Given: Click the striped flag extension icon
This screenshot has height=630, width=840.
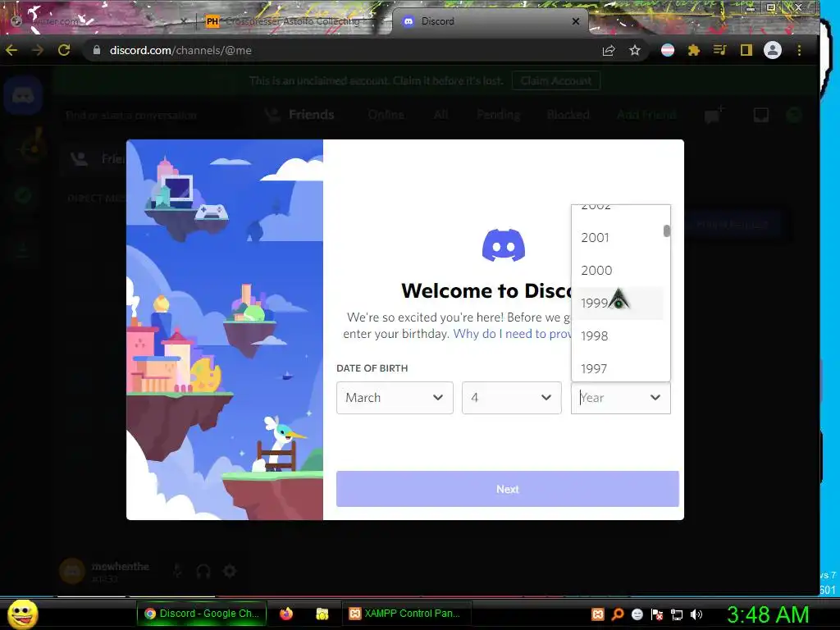Looking at the screenshot, I should (x=668, y=50).
